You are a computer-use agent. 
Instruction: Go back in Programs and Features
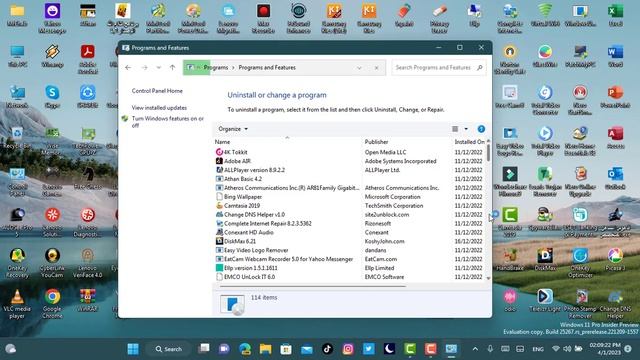128,68
